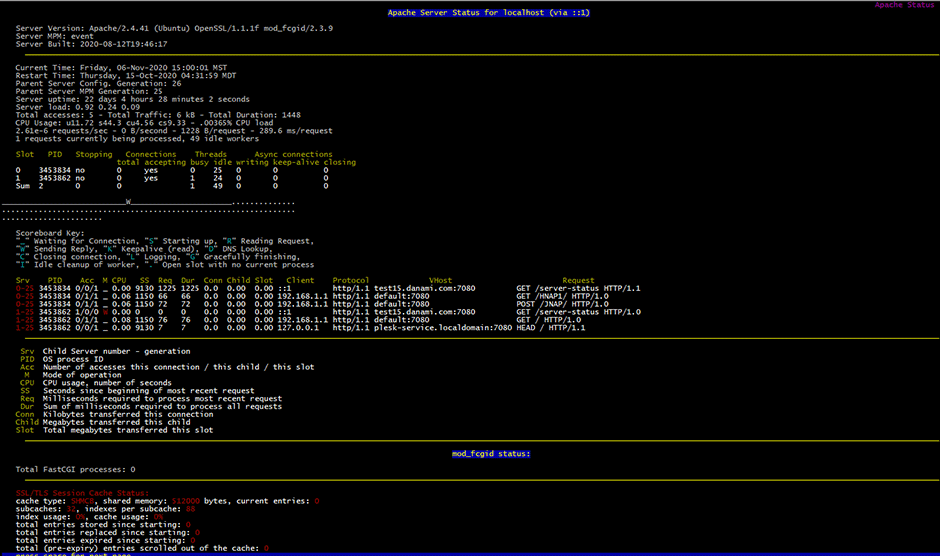Image resolution: width=940 pixels, height=556 pixels.
Task: Click the 'Server Built: 2020-08-12T19:46:17' line
Action: (x=92, y=44)
